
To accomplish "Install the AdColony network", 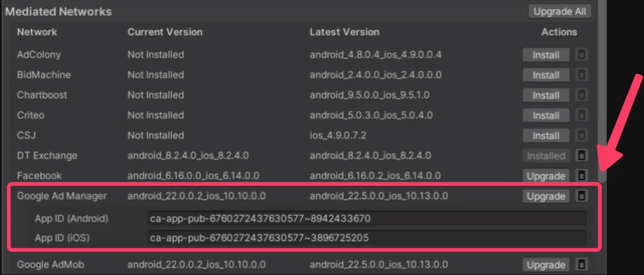I will (546, 55).
